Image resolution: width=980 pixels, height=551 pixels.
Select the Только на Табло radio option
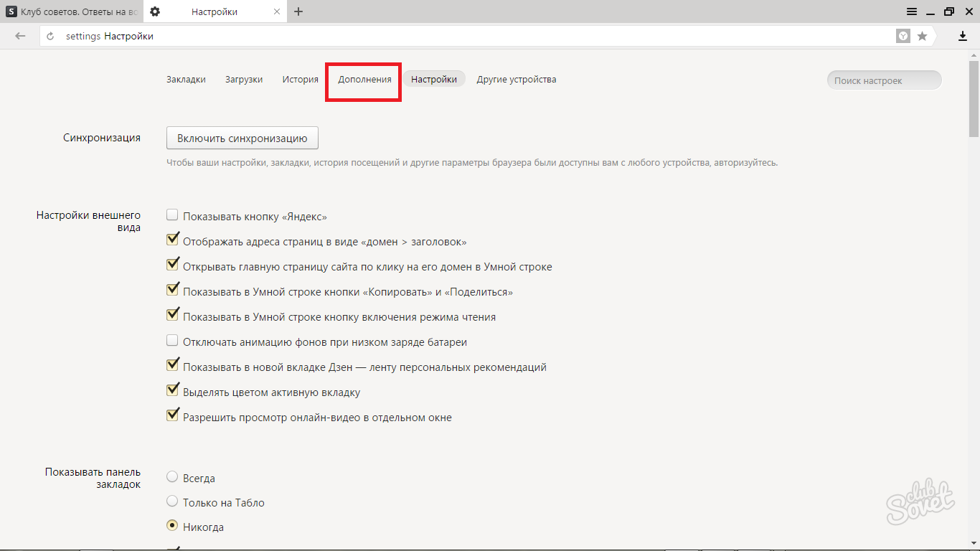click(172, 501)
